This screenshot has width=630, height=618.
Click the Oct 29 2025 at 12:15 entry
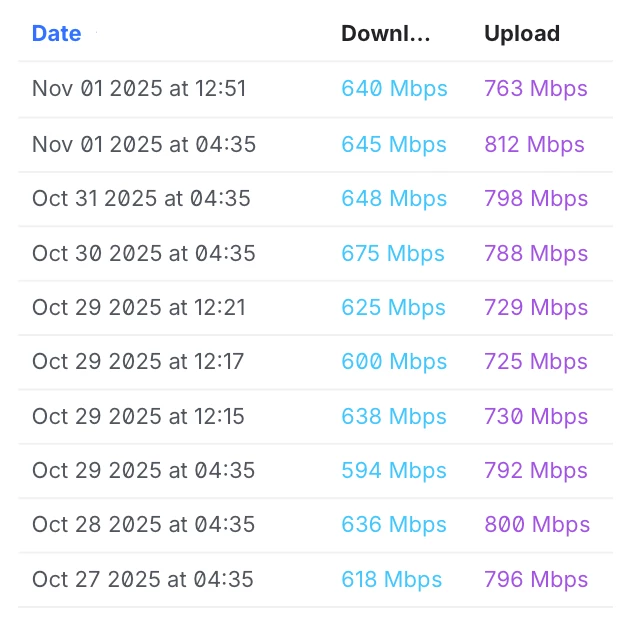click(138, 416)
